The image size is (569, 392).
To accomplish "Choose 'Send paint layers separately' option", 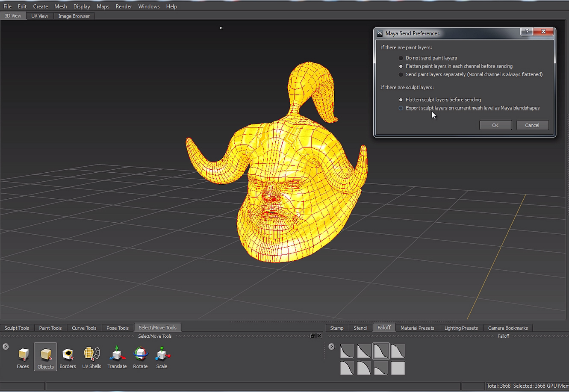I will click(401, 74).
